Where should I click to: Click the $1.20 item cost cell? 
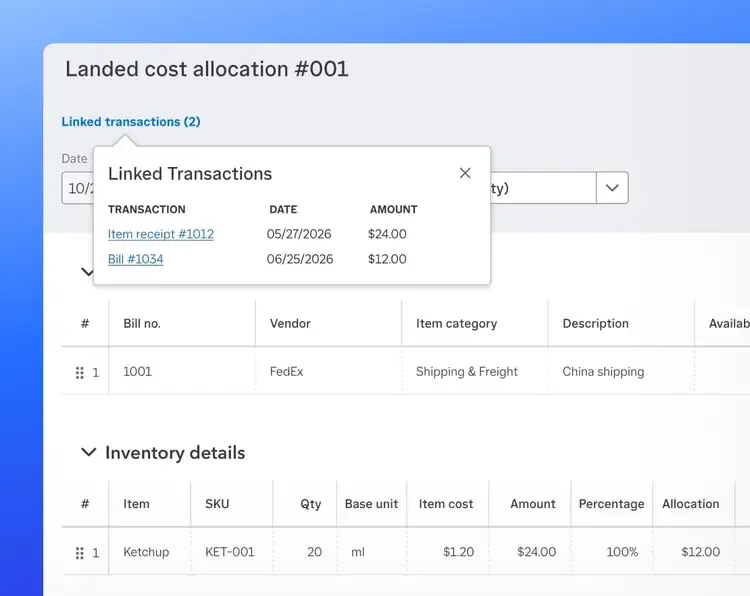448,552
